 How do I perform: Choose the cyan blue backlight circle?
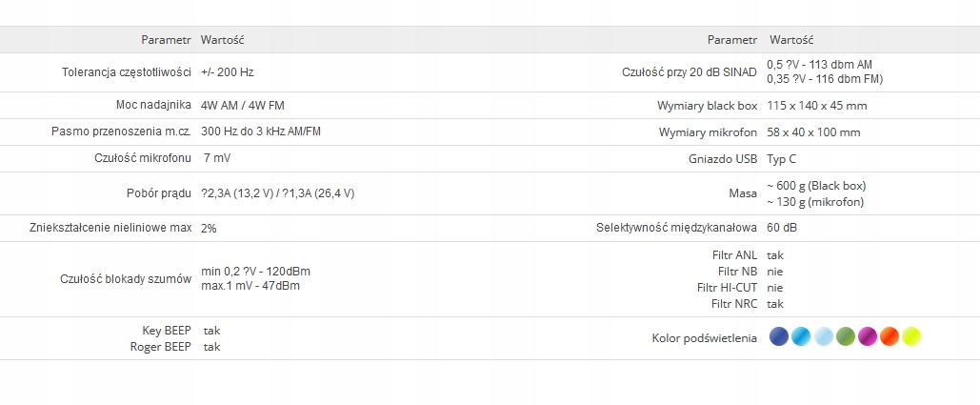point(801,336)
